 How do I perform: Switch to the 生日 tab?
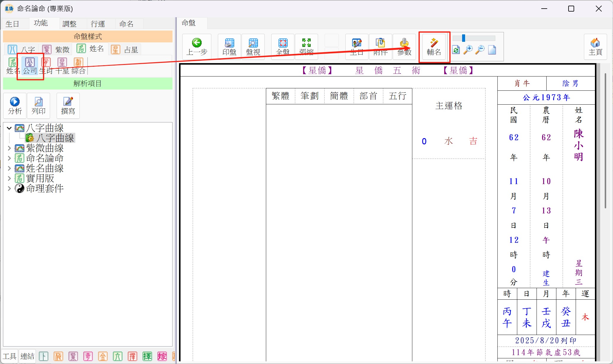click(x=12, y=24)
